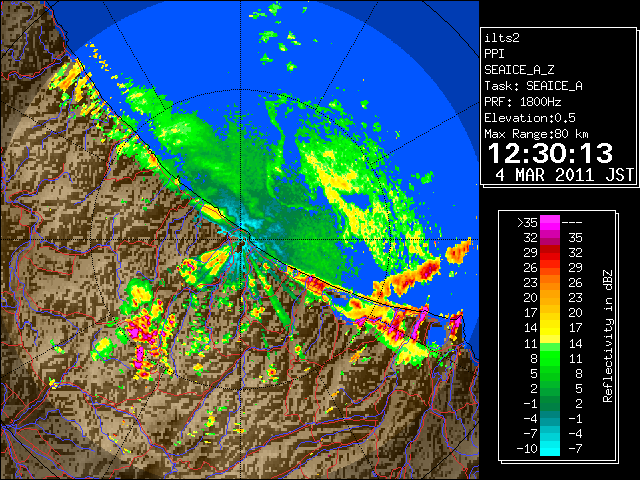
Task: Pick the cyan -10 legend color
Action: (550, 449)
